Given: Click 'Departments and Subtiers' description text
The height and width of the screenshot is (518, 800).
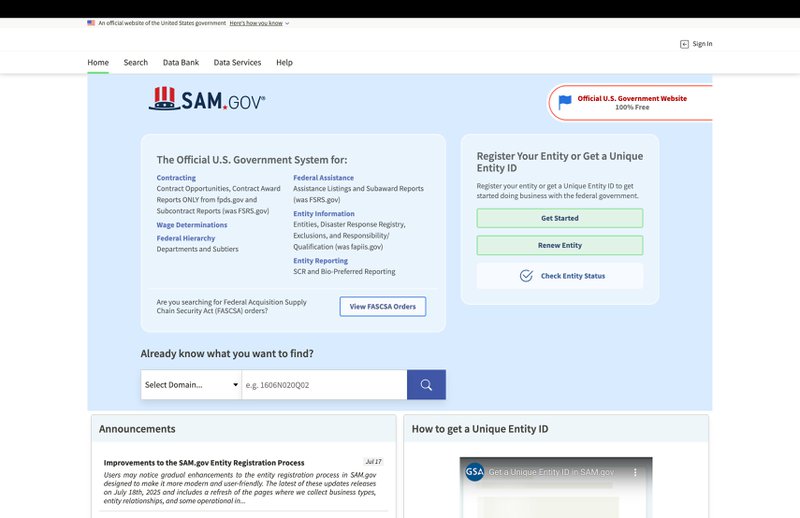Looking at the screenshot, I should click(197, 249).
